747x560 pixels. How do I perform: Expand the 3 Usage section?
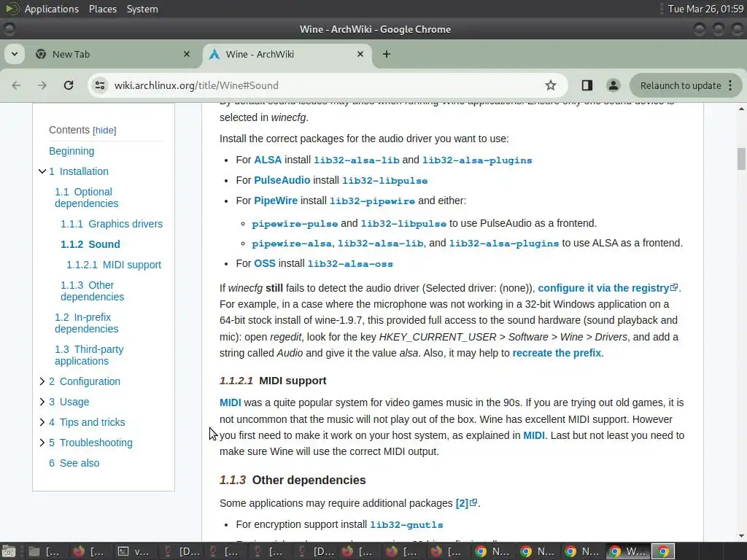pyautogui.click(x=42, y=402)
